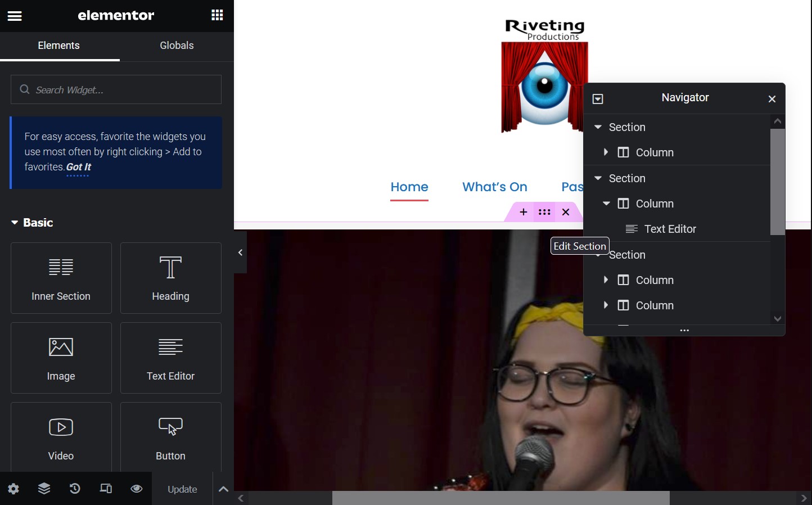The height and width of the screenshot is (505, 812).
Task: Open the Elementor hamburger menu
Action: point(14,16)
